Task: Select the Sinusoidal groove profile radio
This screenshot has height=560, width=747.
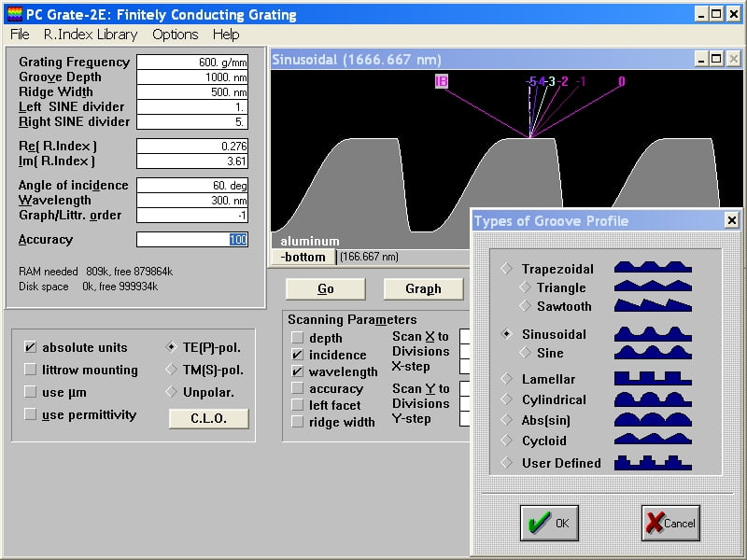Action: click(506, 334)
